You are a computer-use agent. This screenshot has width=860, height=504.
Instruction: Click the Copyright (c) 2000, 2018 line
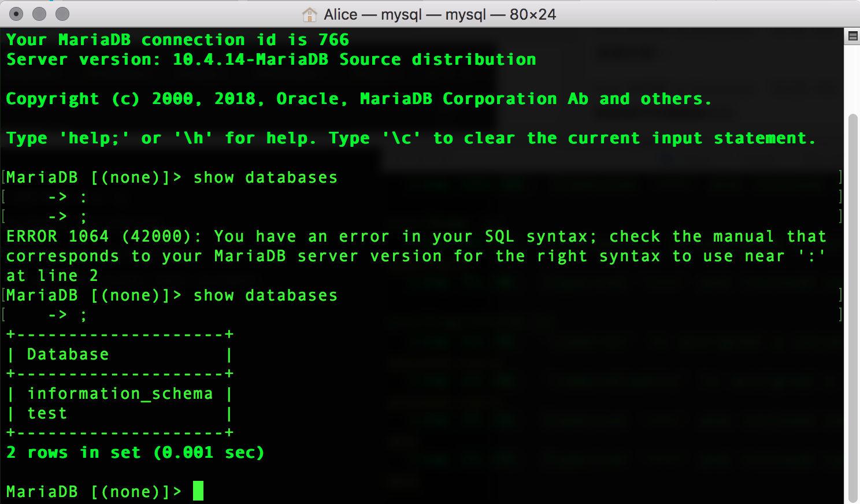click(358, 99)
